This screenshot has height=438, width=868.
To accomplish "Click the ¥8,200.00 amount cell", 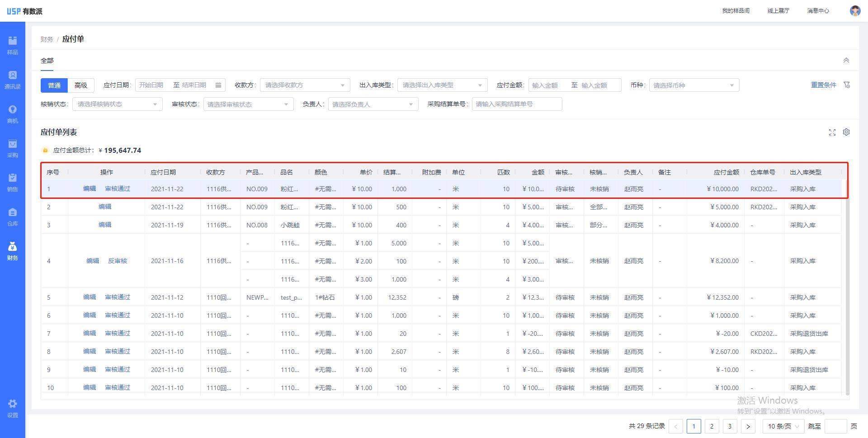I will click(725, 261).
